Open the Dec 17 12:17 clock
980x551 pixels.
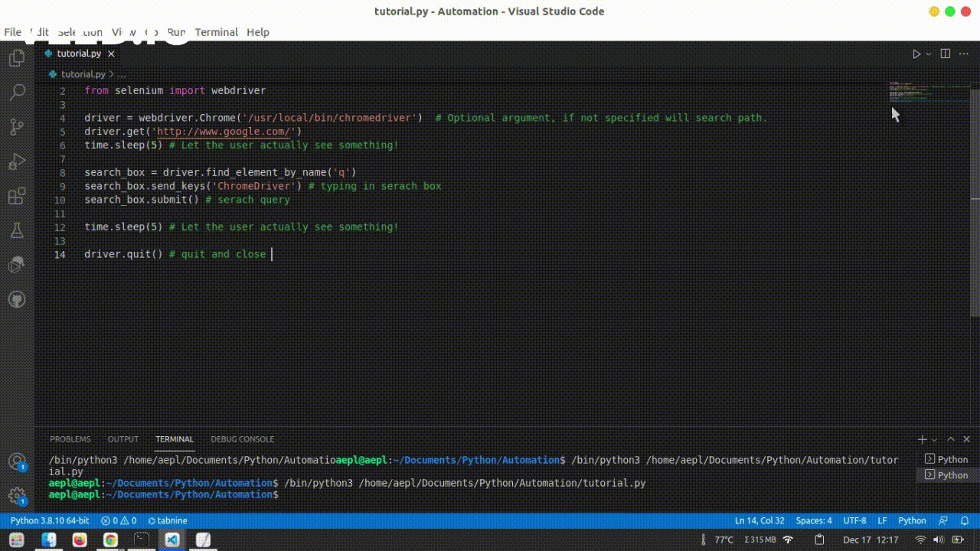871,540
